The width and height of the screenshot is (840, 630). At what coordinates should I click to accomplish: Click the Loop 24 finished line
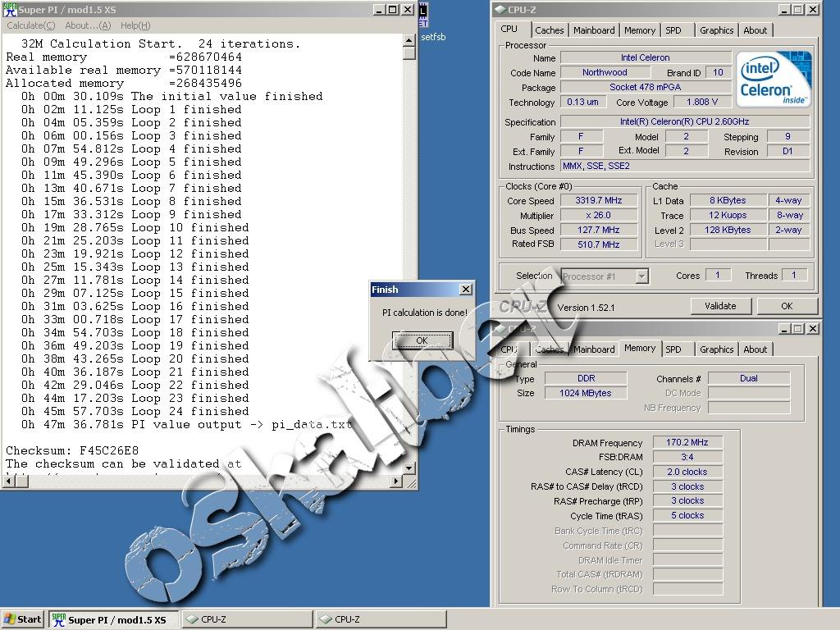pyautogui.click(x=135, y=412)
